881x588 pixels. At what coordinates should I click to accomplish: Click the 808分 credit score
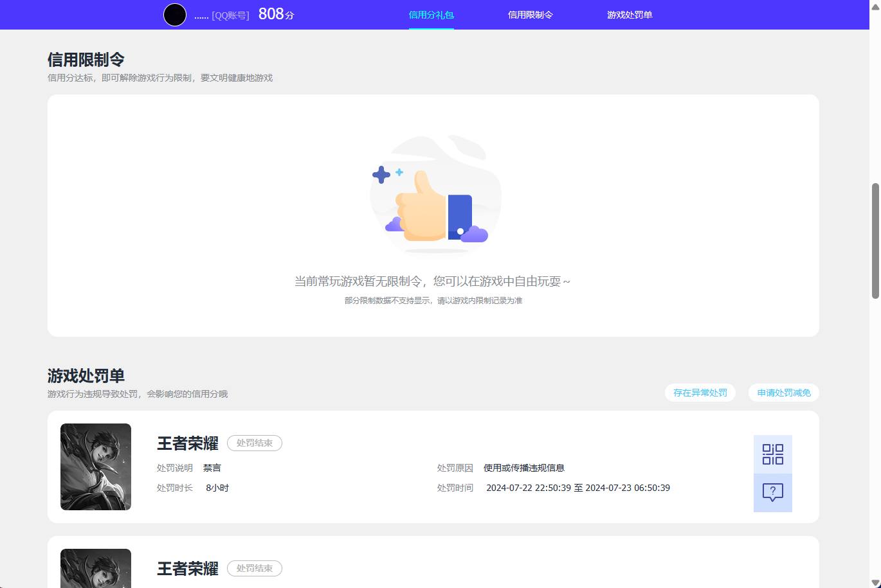(x=276, y=14)
